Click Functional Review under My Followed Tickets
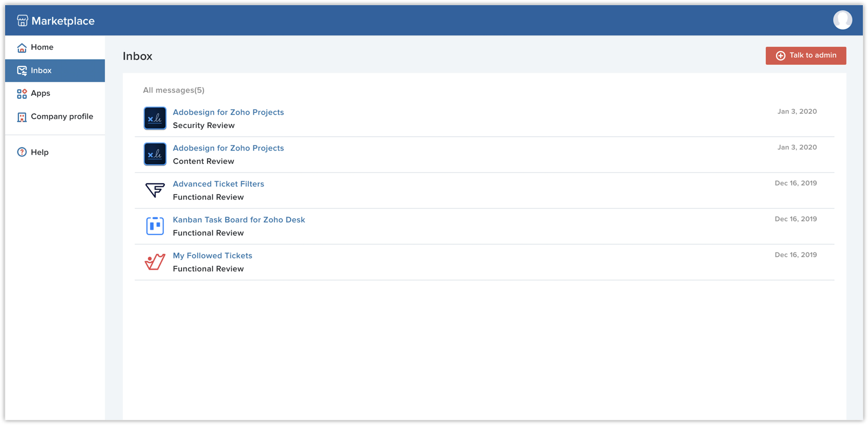The height and width of the screenshot is (425, 868). point(208,269)
